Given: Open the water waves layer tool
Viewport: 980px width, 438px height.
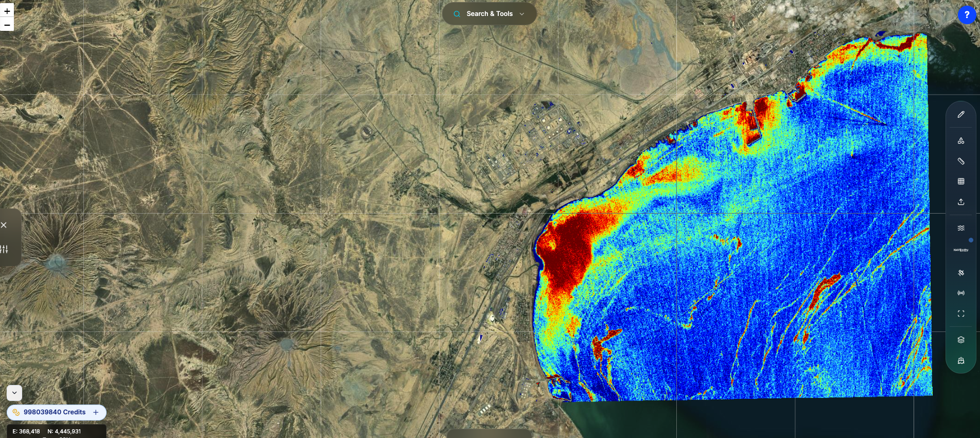Looking at the screenshot, I should click(960, 228).
